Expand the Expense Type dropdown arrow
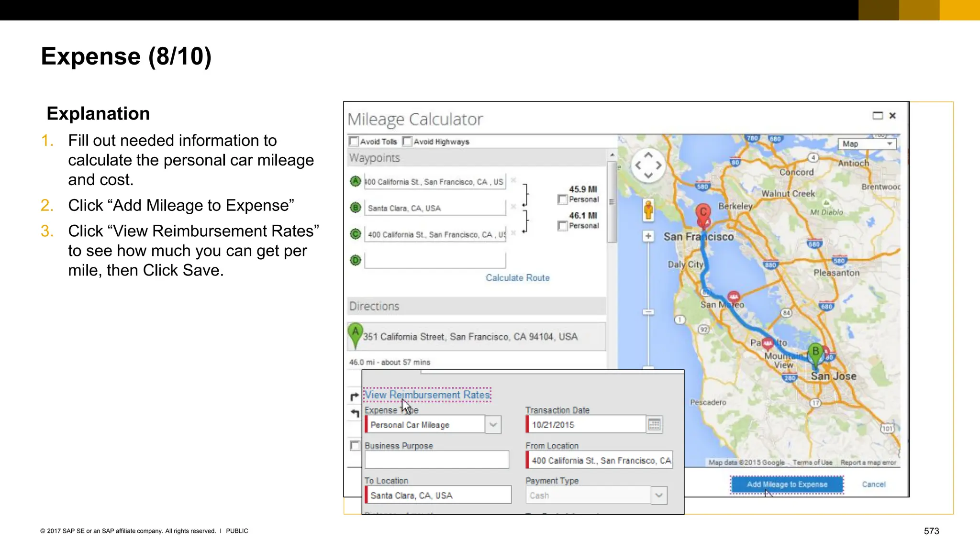Image resolution: width=980 pixels, height=551 pixels. [x=493, y=425]
